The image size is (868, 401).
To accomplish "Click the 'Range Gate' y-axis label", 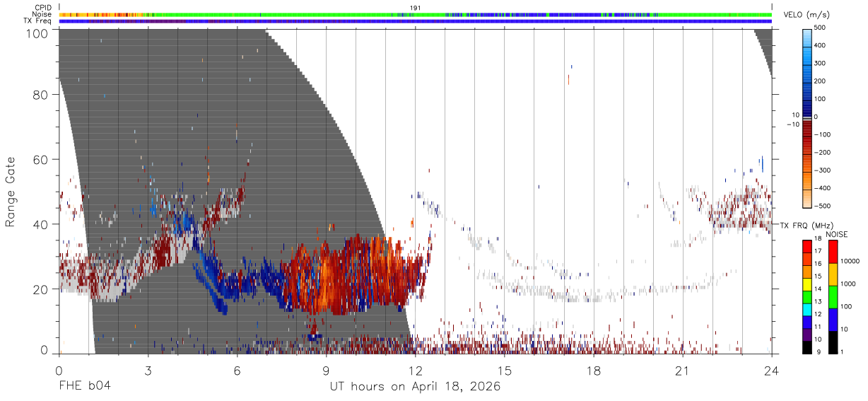I will [11, 192].
